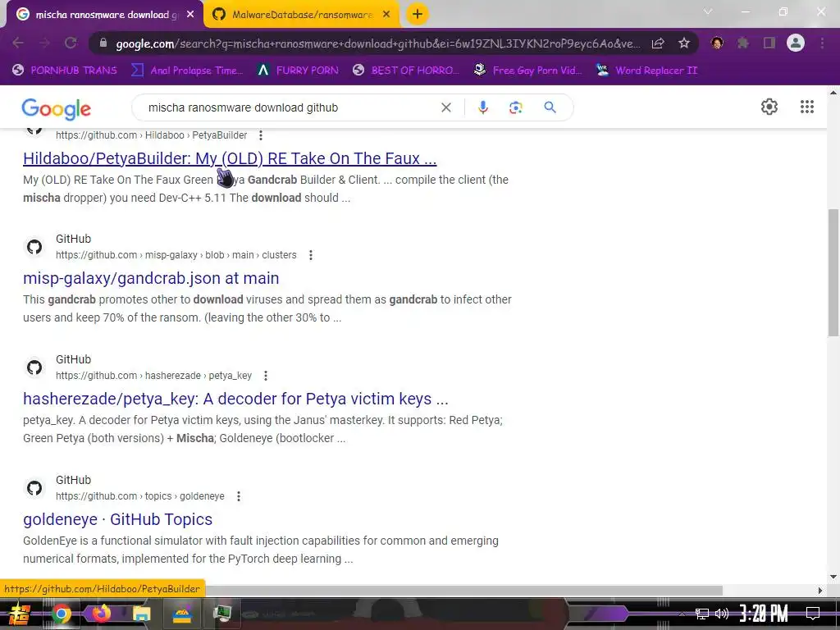Open the Google apps grid
Viewport: 840px width, 630px height.
pyautogui.click(x=807, y=107)
